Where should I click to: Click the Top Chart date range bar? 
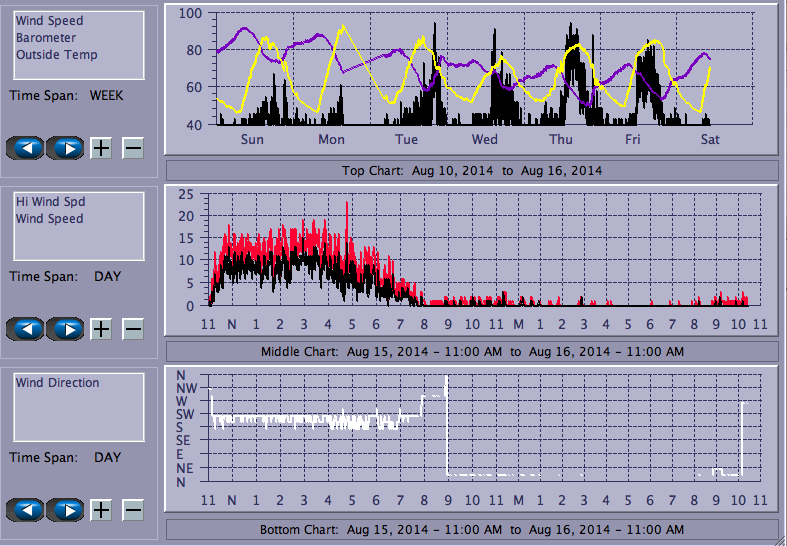[x=472, y=171]
